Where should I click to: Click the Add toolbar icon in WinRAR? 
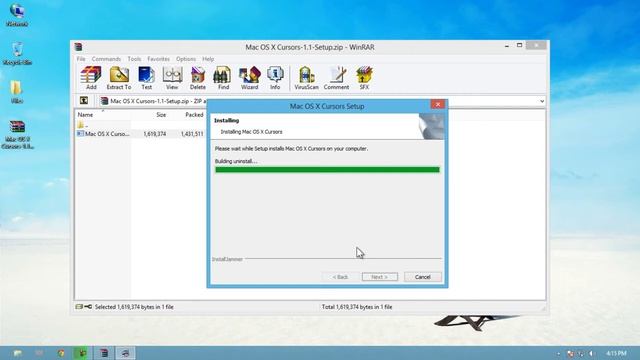tap(91, 78)
